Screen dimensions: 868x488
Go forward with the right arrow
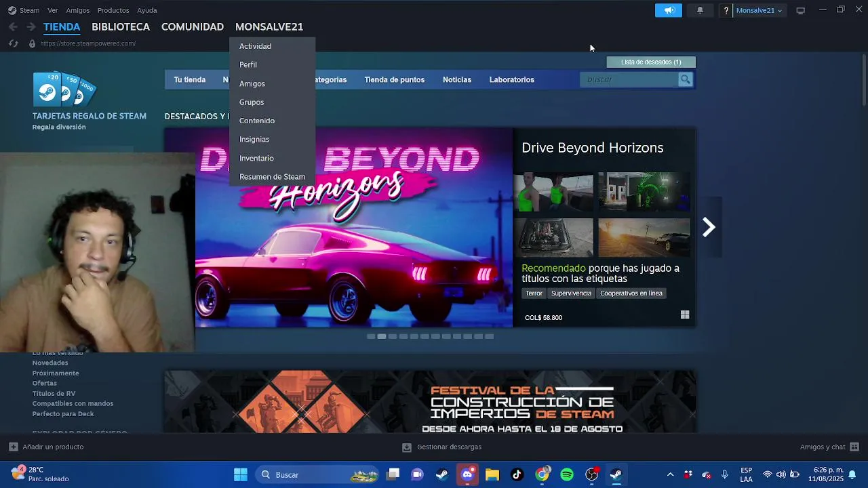tap(31, 27)
